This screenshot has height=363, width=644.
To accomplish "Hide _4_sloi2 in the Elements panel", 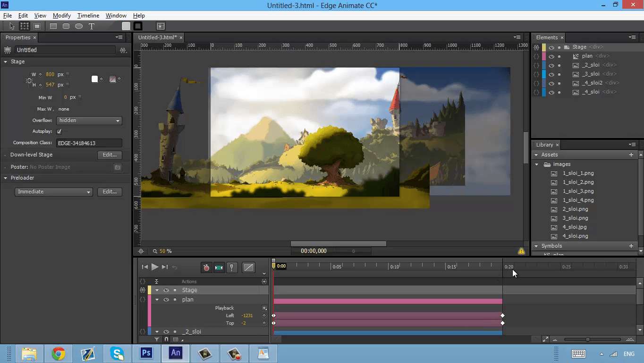I will (x=551, y=83).
